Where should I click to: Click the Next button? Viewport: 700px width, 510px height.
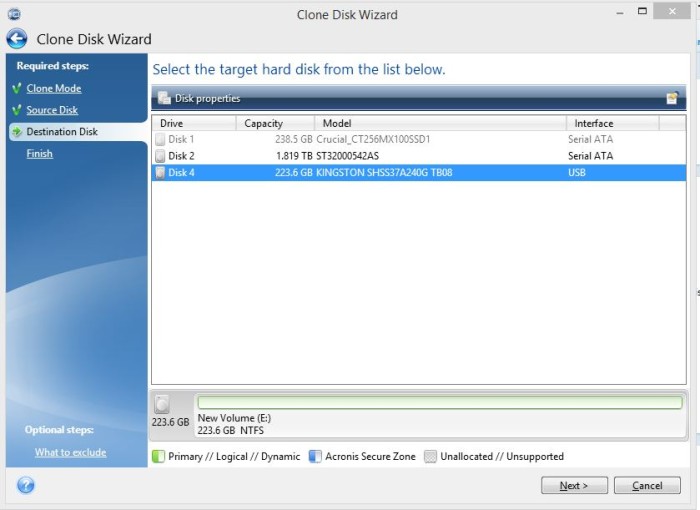click(574, 485)
